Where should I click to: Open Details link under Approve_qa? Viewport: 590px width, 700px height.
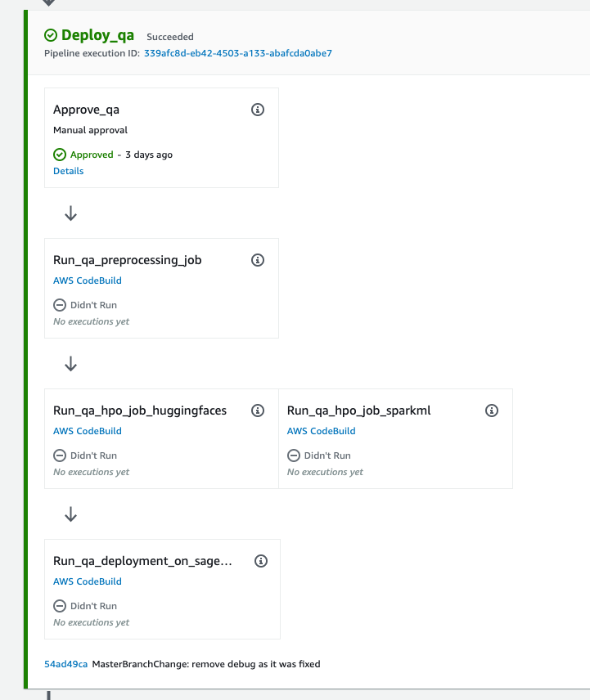68,171
